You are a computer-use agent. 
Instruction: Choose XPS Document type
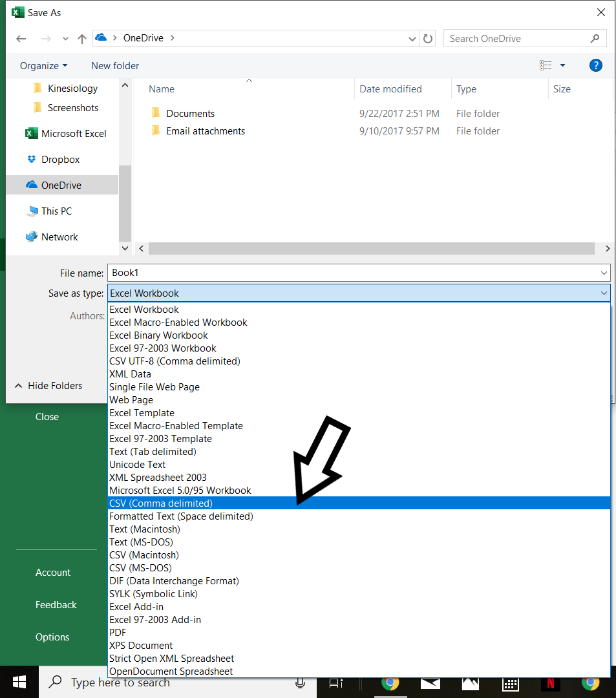pyautogui.click(x=359, y=645)
